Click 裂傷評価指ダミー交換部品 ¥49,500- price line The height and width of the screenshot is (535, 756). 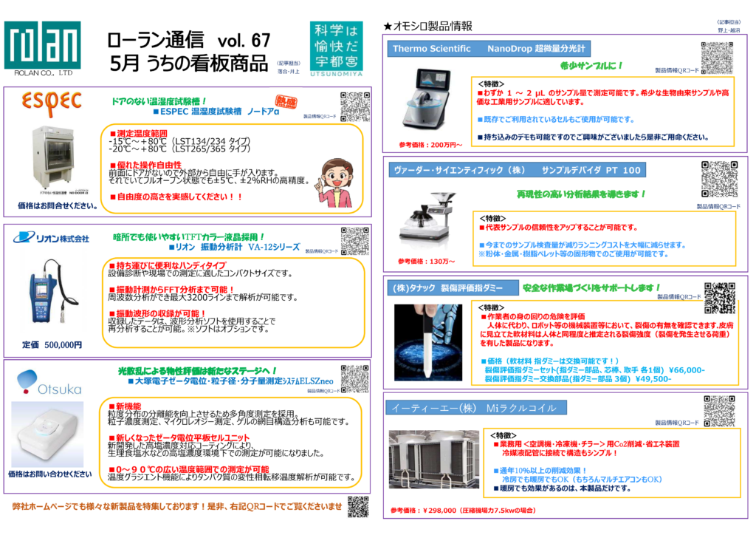[578, 378]
